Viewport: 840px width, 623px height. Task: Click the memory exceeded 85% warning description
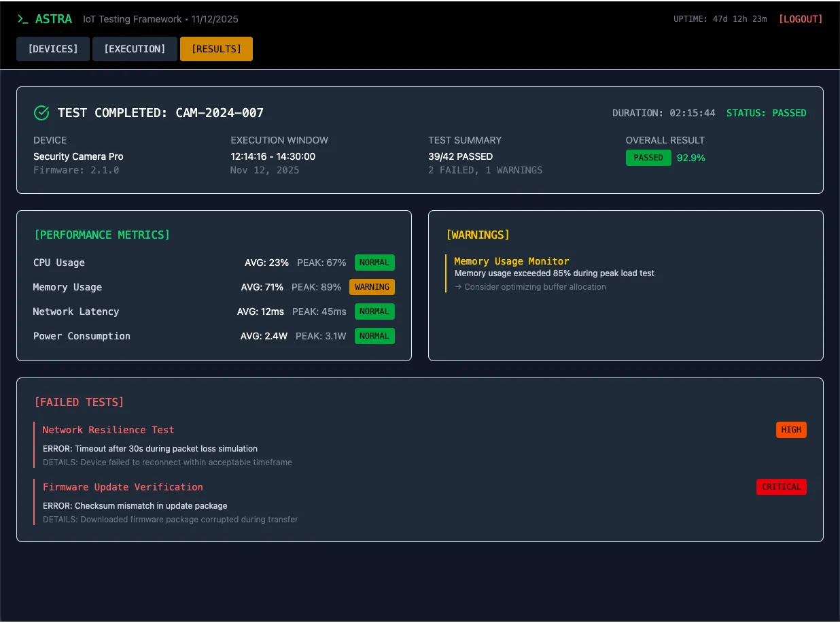click(x=555, y=273)
